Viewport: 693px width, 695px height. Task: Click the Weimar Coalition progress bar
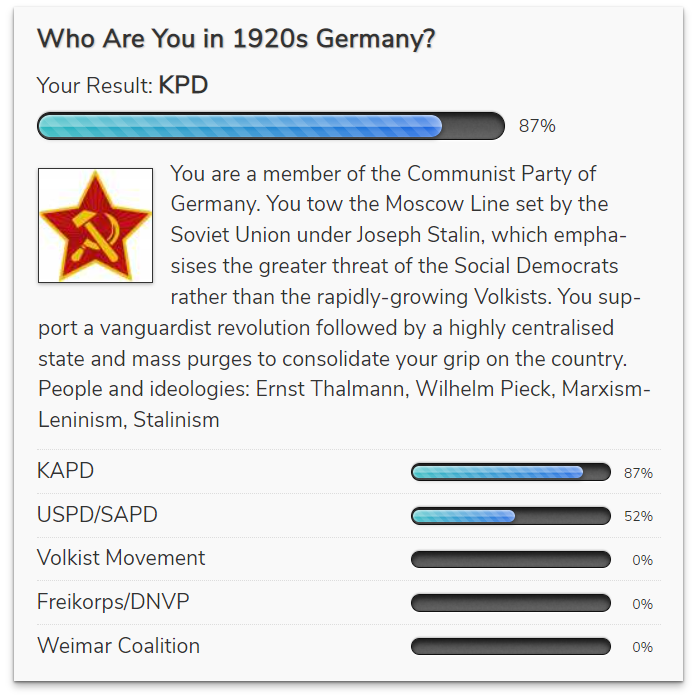click(x=510, y=647)
